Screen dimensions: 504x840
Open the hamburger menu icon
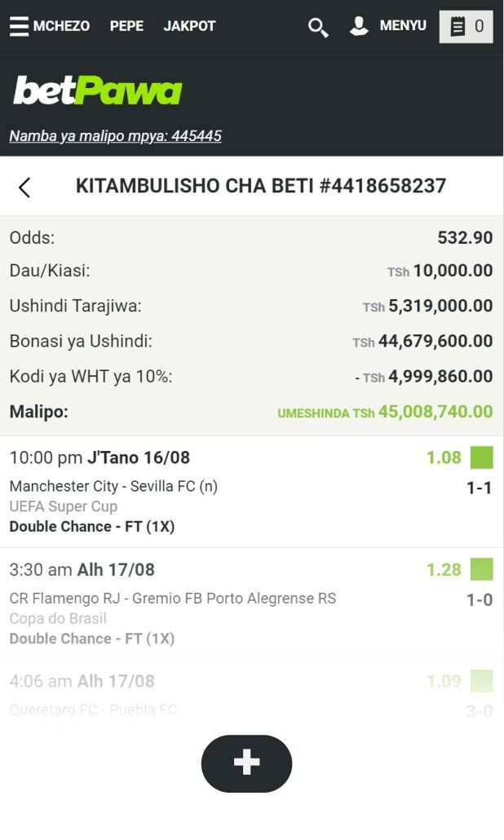click(x=19, y=26)
